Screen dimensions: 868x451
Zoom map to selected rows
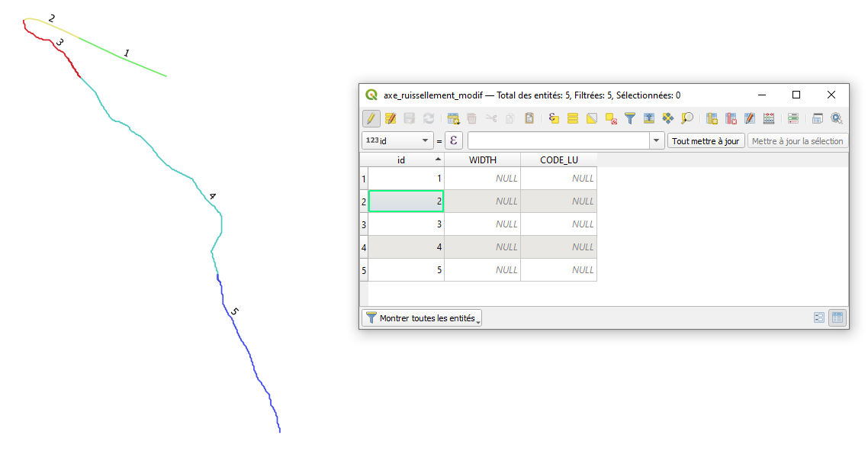tap(687, 118)
